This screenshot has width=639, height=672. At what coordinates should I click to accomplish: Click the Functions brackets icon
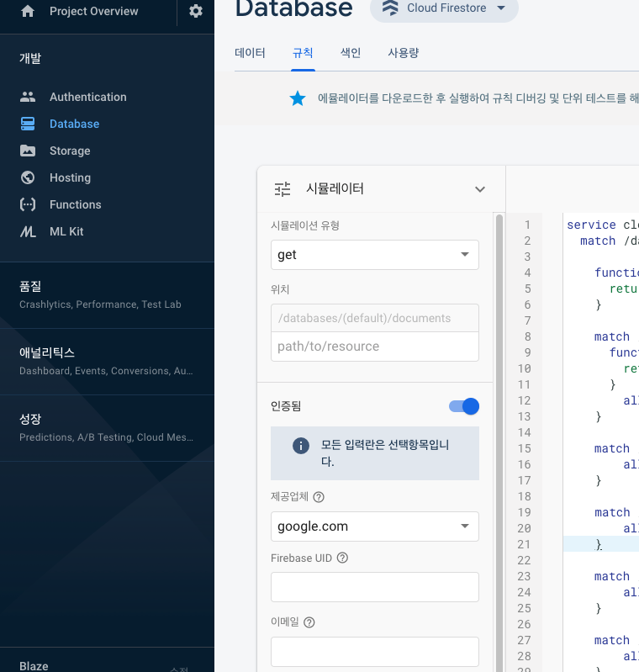point(28,204)
